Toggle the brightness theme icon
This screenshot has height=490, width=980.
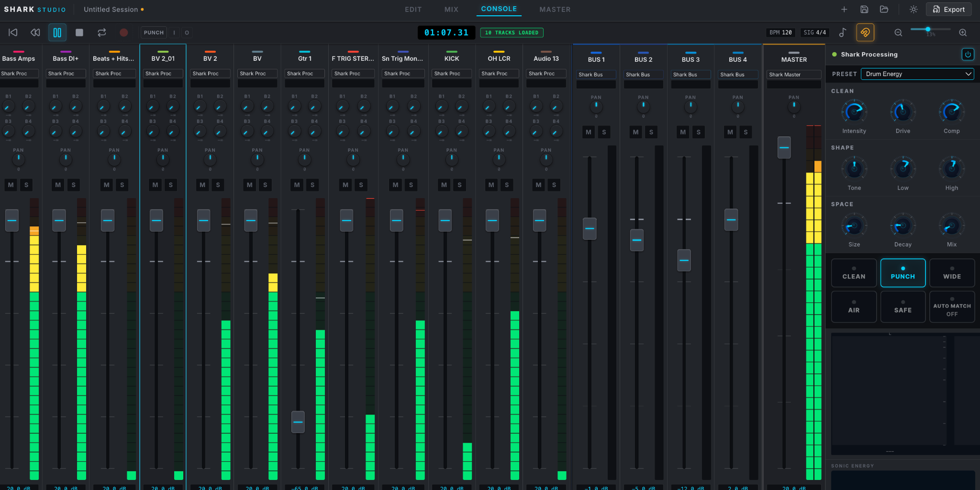click(913, 10)
